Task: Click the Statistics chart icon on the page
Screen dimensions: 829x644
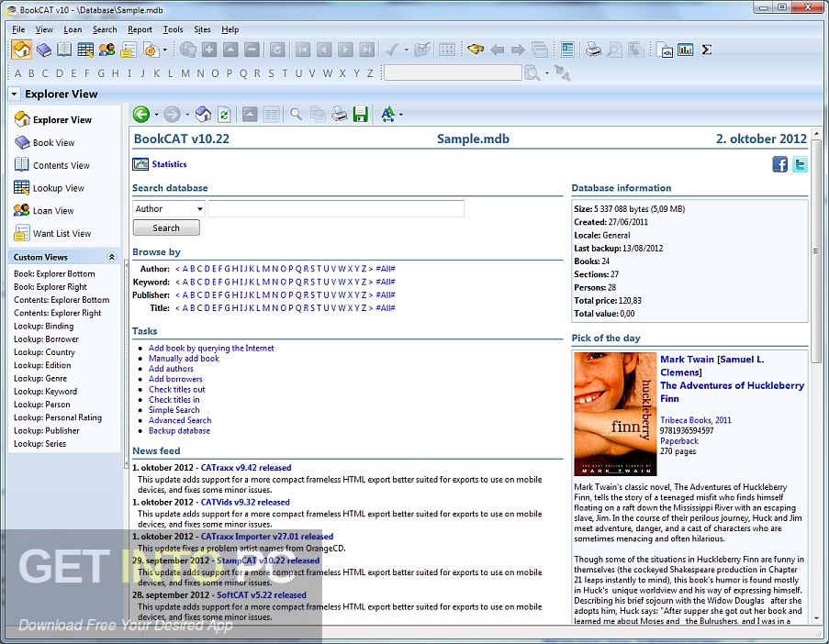Action: [x=140, y=164]
